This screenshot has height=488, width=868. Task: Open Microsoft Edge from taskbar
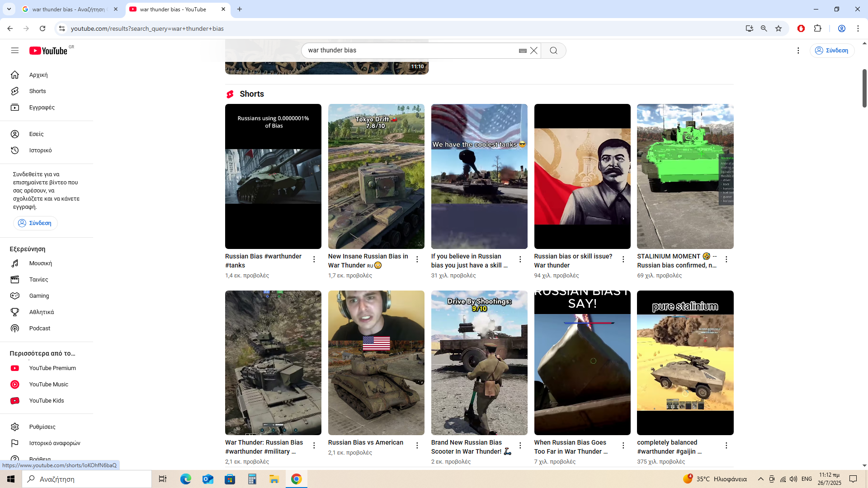coord(186,479)
